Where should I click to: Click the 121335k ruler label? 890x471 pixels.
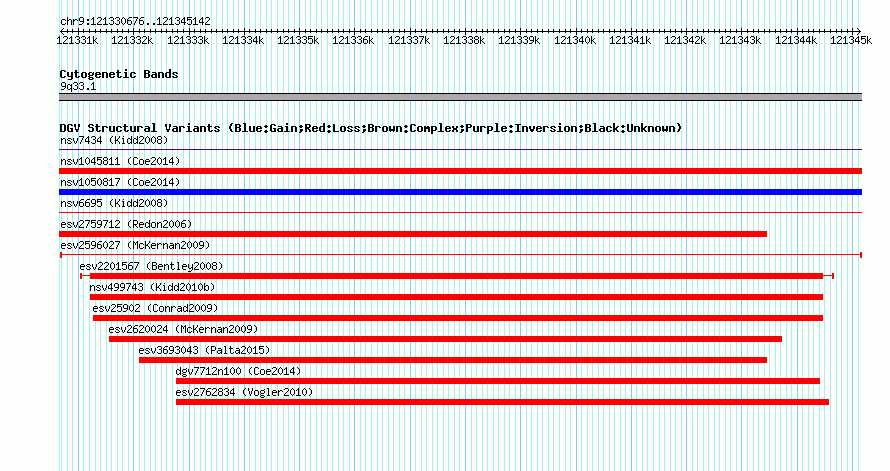coord(298,40)
